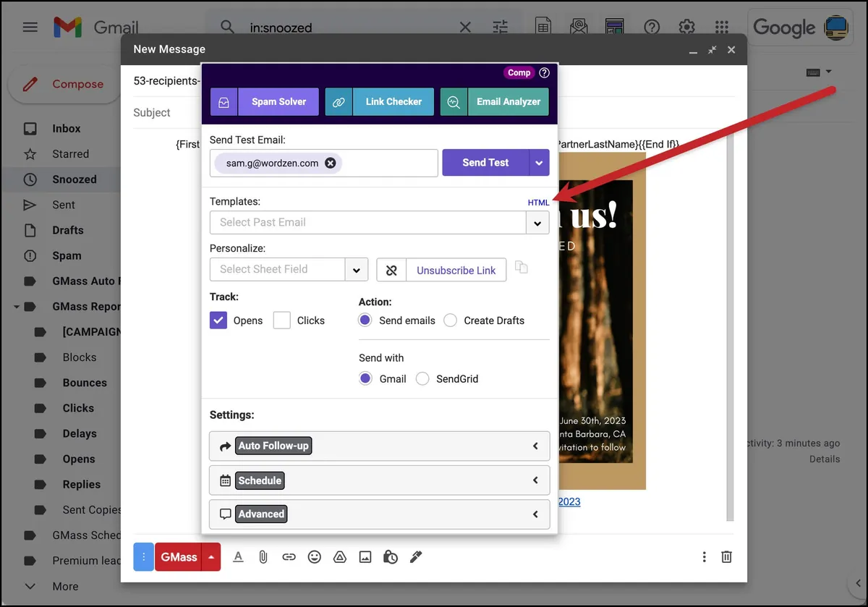
Task: Expand the Auto Follow-up settings section
Action: (379, 446)
